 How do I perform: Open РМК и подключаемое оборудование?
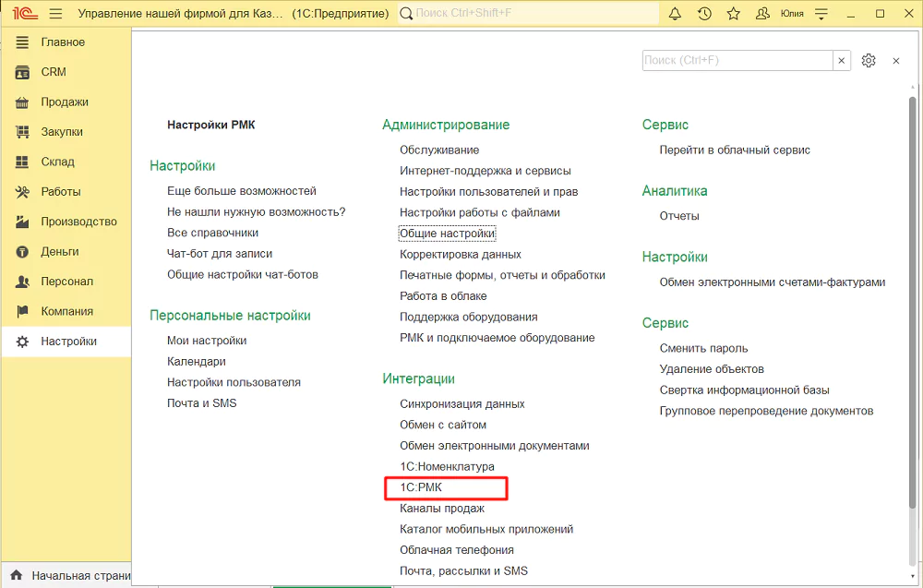pos(497,338)
